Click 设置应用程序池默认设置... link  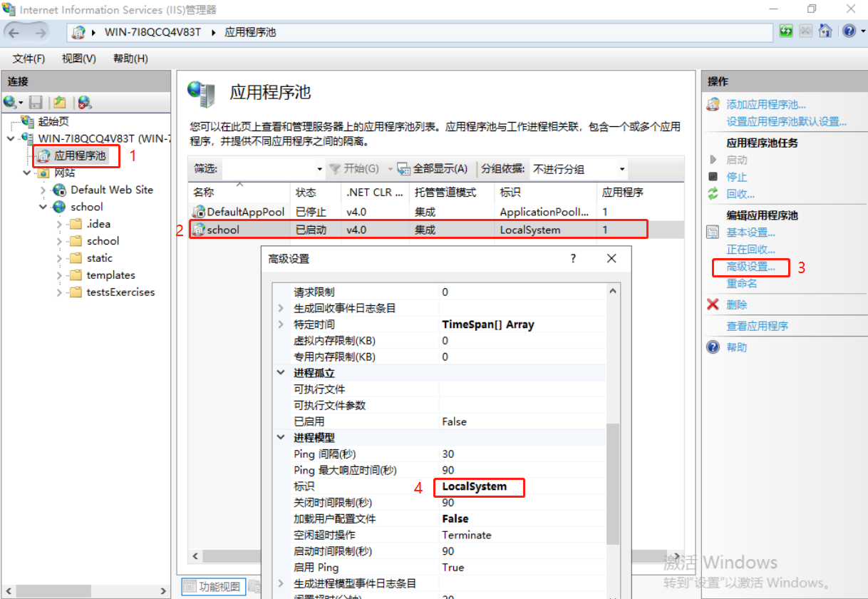pyautogui.click(x=787, y=122)
